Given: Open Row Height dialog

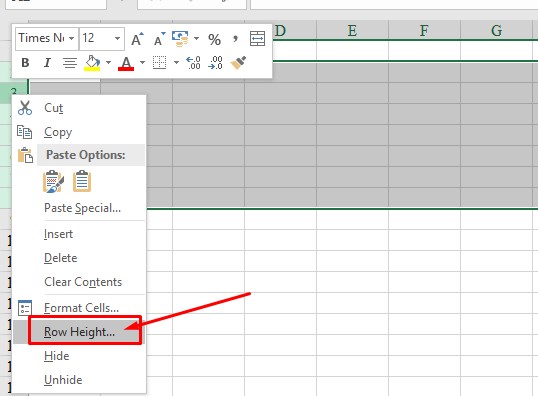Looking at the screenshot, I should pyautogui.click(x=79, y=332).
